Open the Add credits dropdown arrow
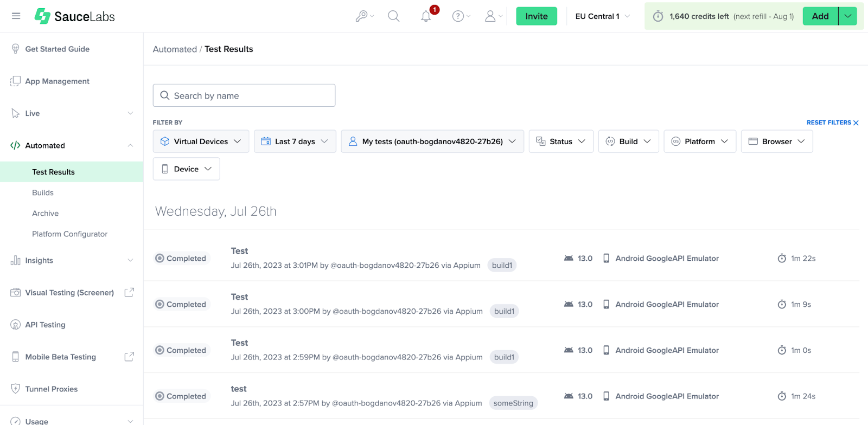 click(848, 16)
